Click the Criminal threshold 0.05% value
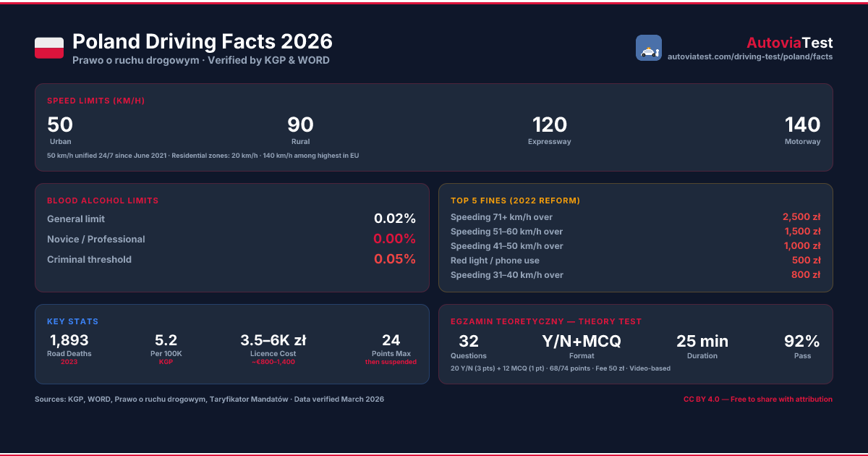This screenshot has width=868, height=456. pyautogui.click(x=395, y=259)
